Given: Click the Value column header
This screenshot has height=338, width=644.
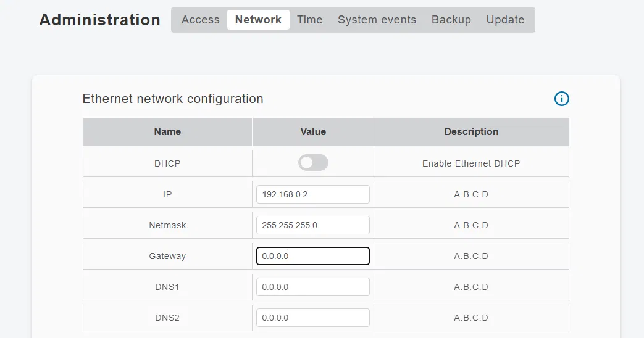Looking at the screenshot, I should tap(313, 131).
